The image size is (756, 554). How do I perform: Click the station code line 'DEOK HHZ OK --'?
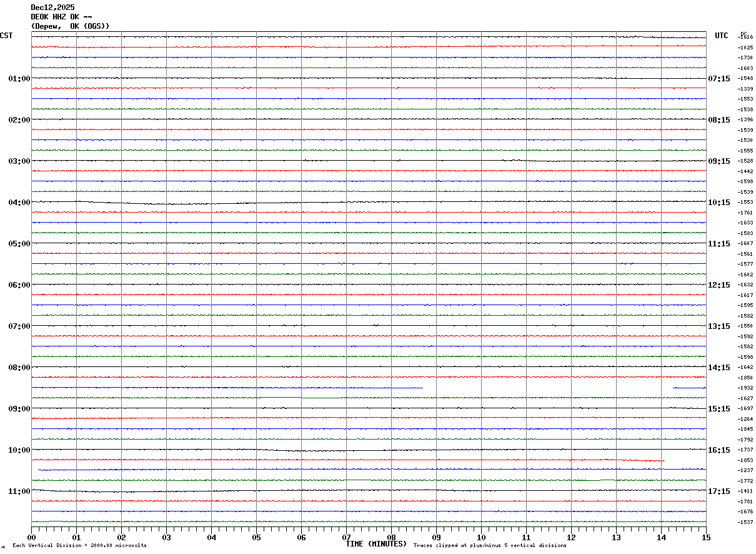[x=61, y=17]
